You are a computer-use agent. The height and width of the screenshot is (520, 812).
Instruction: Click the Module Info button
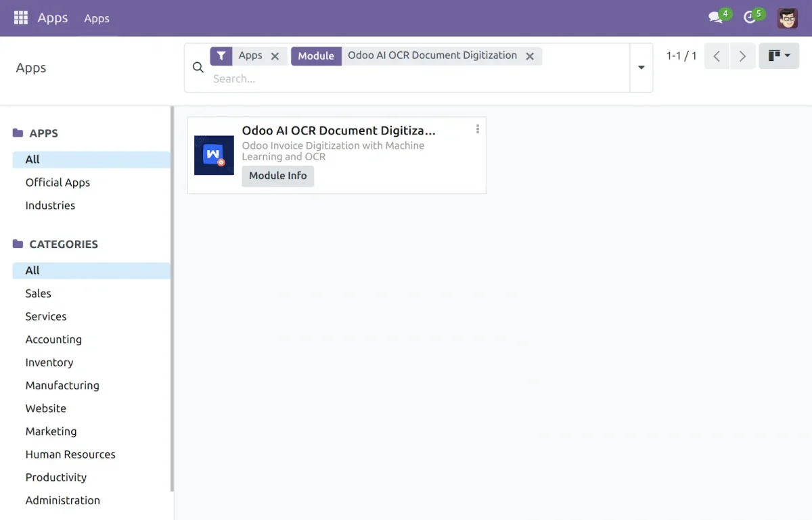277,175
